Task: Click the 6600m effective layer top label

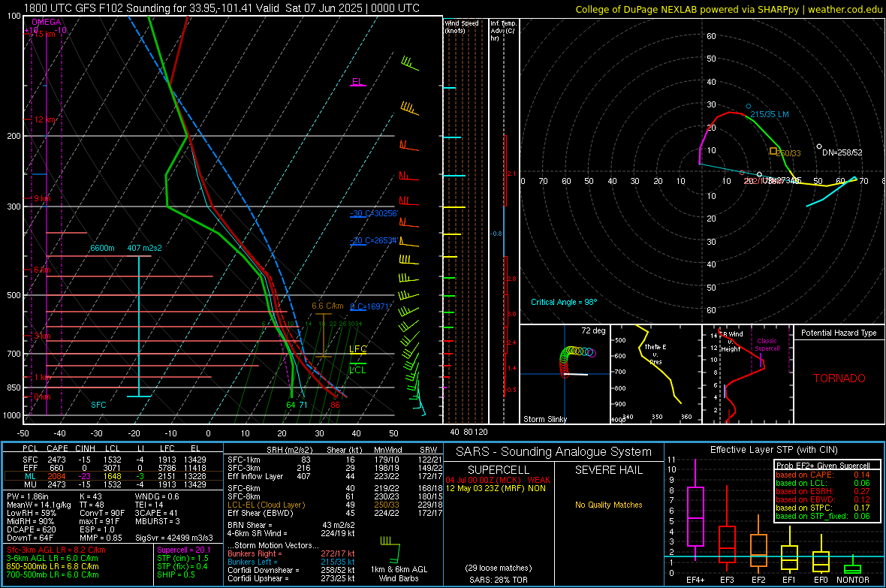Action: (102, 248)
